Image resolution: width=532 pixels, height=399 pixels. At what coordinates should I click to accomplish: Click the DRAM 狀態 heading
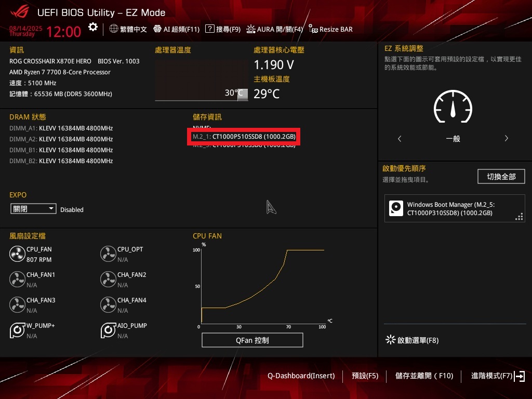(x=28, y=117)
